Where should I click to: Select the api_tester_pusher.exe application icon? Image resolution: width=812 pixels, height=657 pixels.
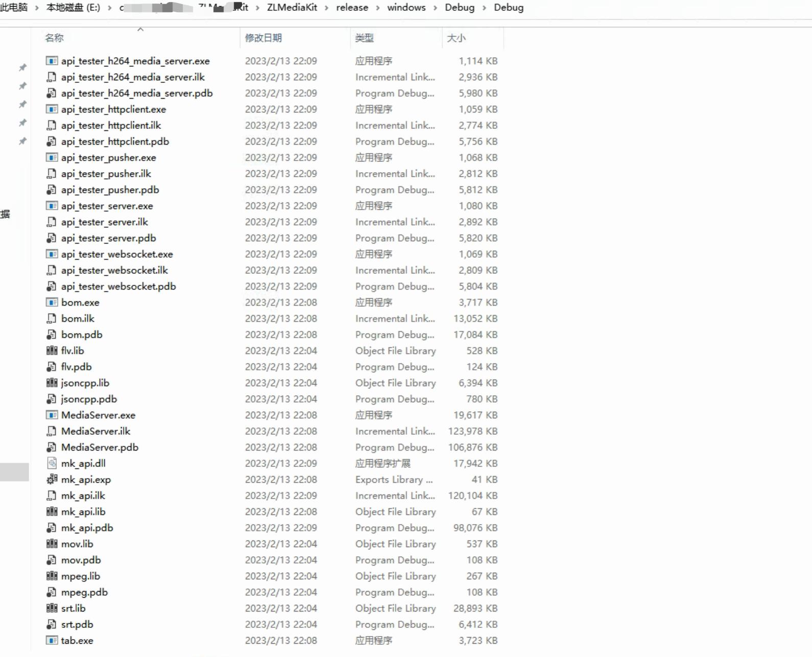(x=52, y=157)
